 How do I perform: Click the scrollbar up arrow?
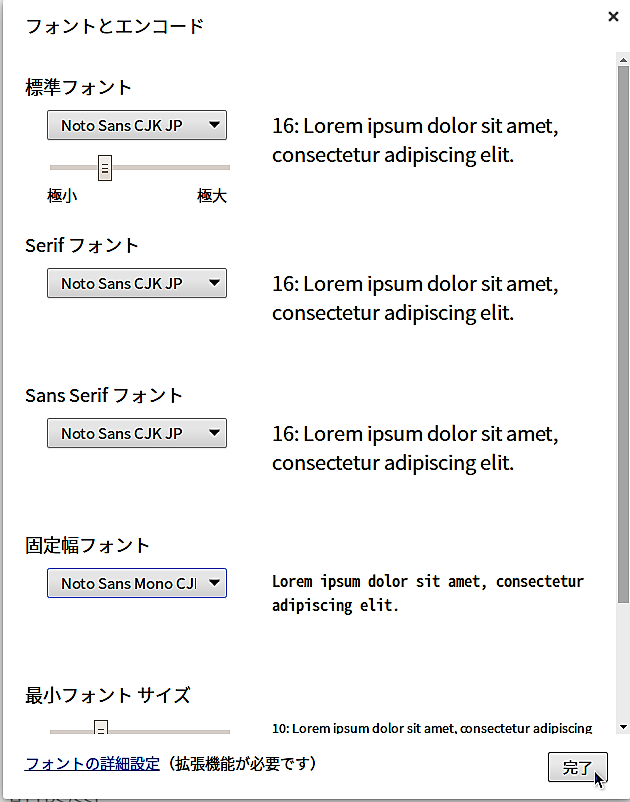click(623, 60)
